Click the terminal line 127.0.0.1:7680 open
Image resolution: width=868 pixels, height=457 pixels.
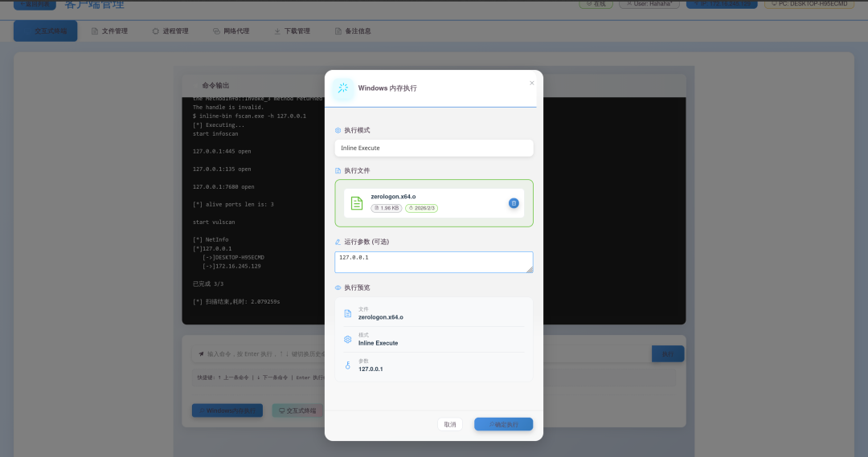[x=223, y=186]
